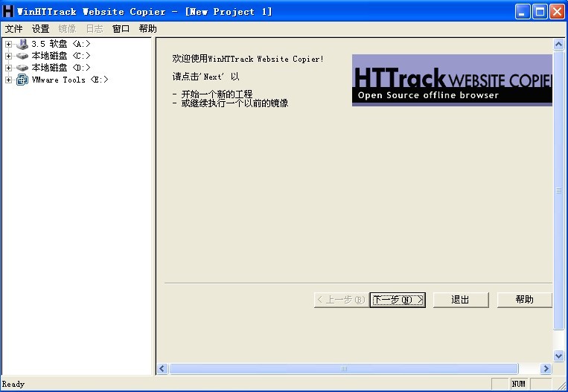Click the vertical scrollbar thumb
Viewport: 568px width, 392px height.
(x=558, y=190)
